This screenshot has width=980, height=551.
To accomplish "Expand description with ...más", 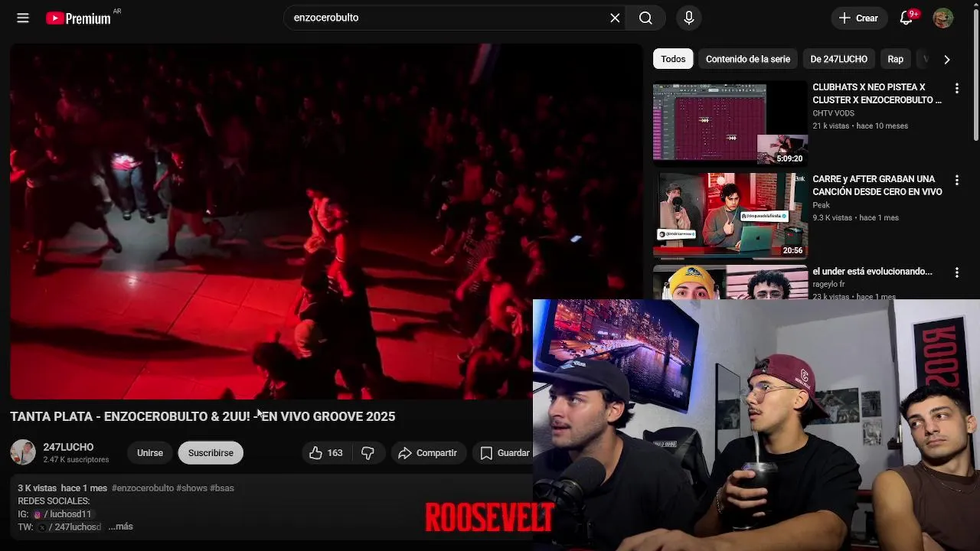I will tap(120, 527).
